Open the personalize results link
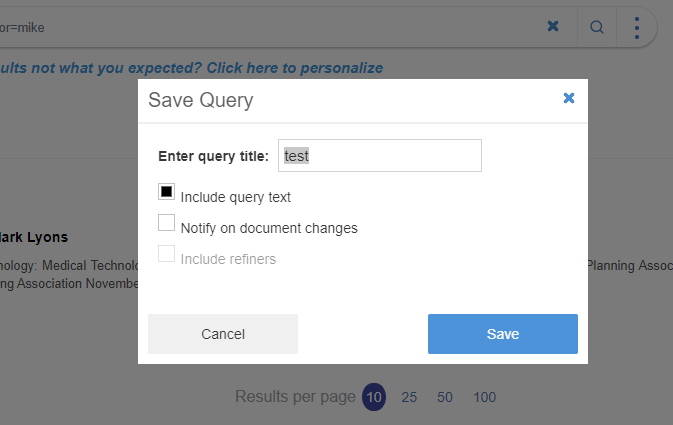 pos(190,68)
